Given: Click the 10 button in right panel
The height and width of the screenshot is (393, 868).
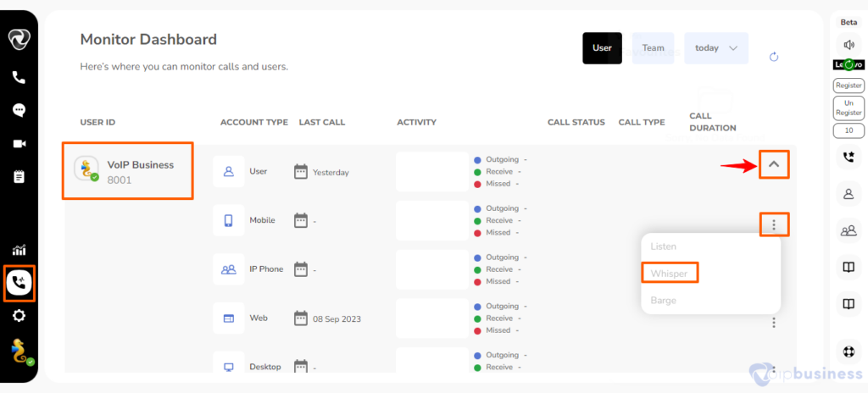Looking at the screenshot, I should click(x=849, y=131).
